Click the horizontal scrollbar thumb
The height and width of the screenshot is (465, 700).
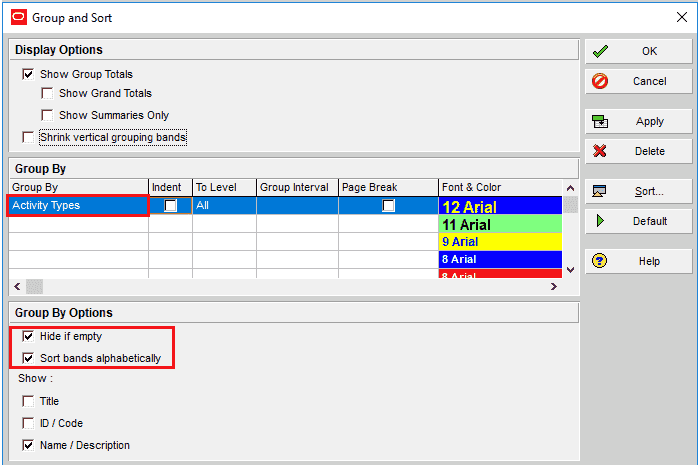(x=34, y=286)
